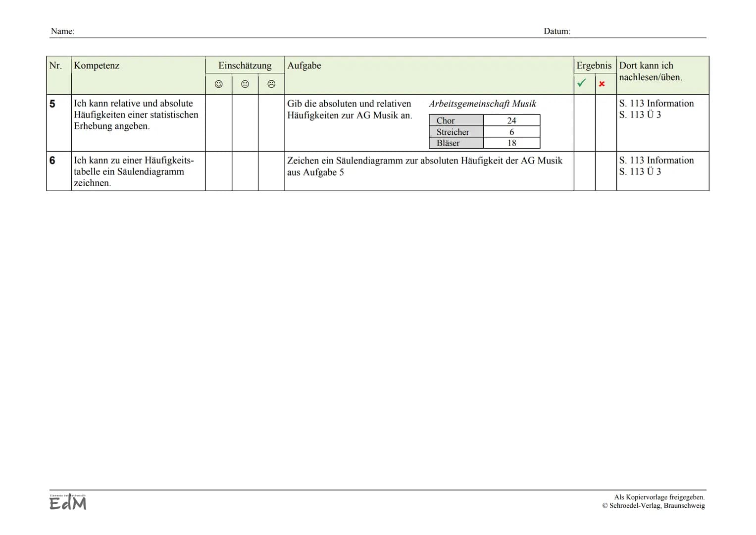
Task: Click the checkmark result cell in row 6
Action: tap(584, 171)
